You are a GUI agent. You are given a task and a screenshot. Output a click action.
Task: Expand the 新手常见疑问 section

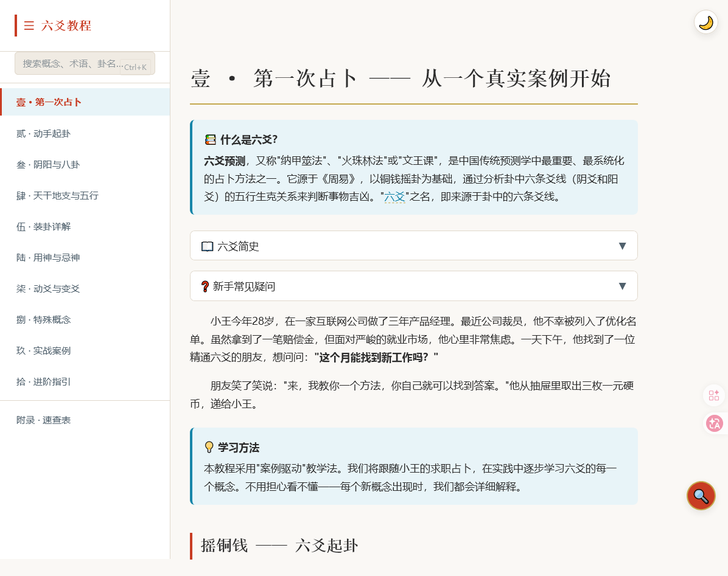tap(414, 286)
